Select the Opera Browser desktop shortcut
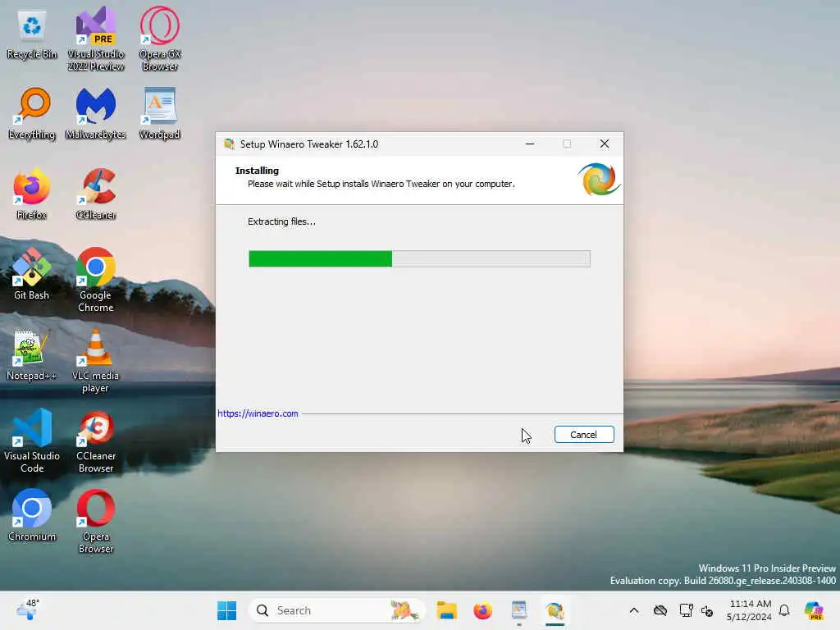Screen dimensions: 840x630 [96, 521]
